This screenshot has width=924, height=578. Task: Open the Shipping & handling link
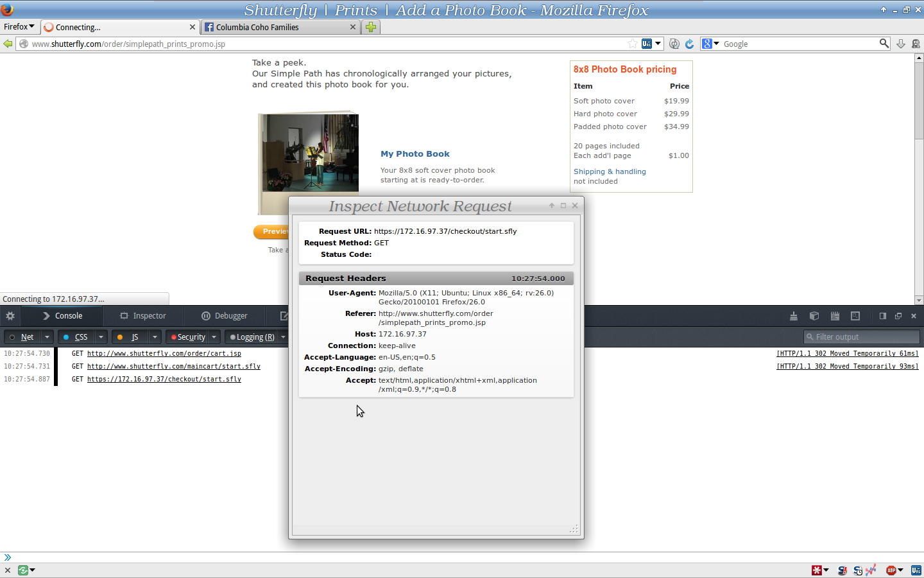point(609,171)
